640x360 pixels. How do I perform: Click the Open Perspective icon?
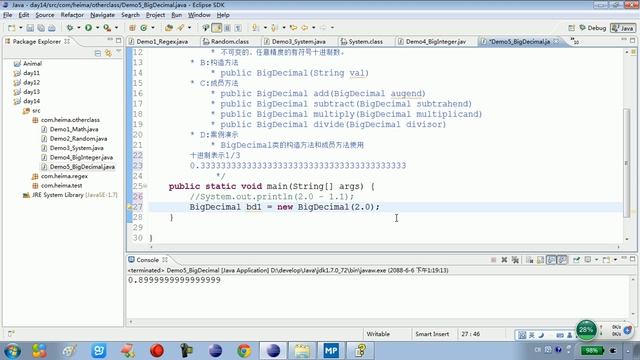pyautogui.click(x=571, y=28)
